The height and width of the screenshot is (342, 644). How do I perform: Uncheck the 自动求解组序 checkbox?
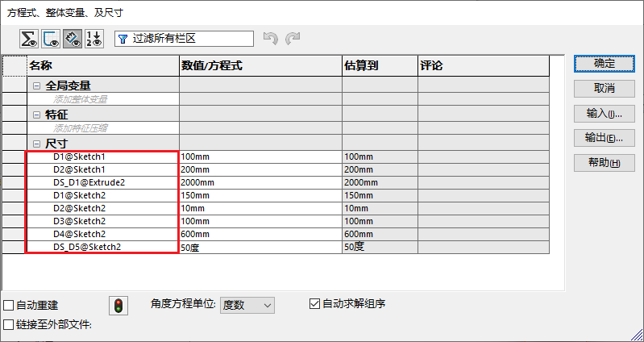pos(314,304)
